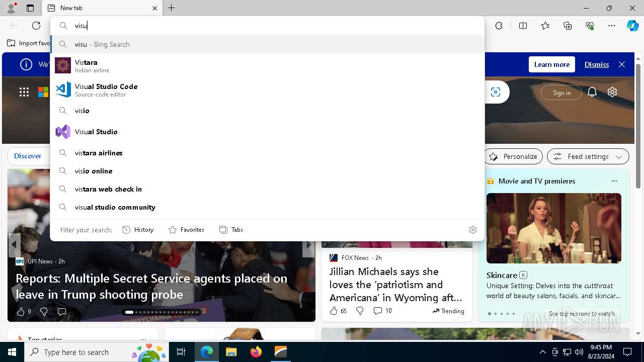
Task: Dislike the Jillian Michaels article
Action: pos(360,311)
